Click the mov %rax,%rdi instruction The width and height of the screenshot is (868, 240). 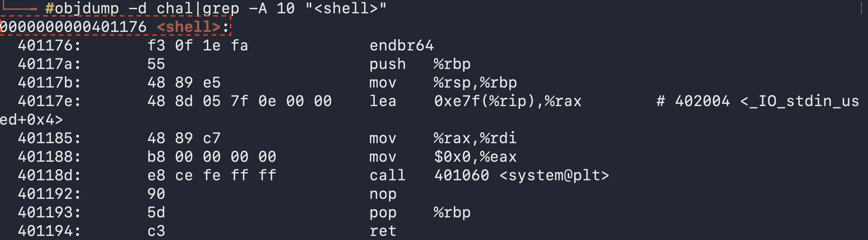[443, 138]
